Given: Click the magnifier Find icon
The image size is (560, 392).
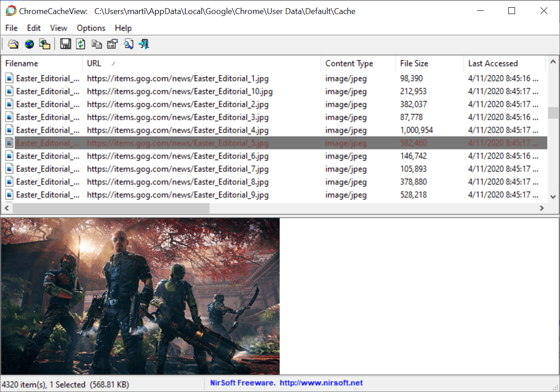Looking at the screenshot, I should tap(128, 44).
